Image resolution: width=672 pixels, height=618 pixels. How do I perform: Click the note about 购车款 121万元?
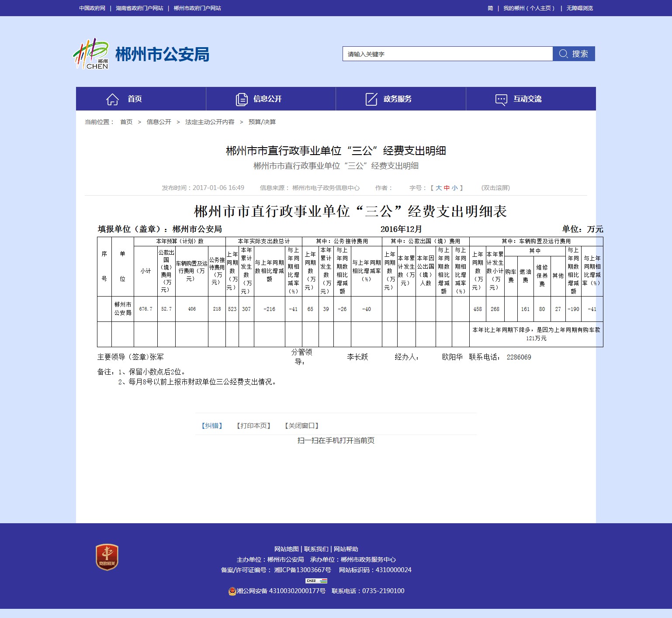tap(536, 334)
